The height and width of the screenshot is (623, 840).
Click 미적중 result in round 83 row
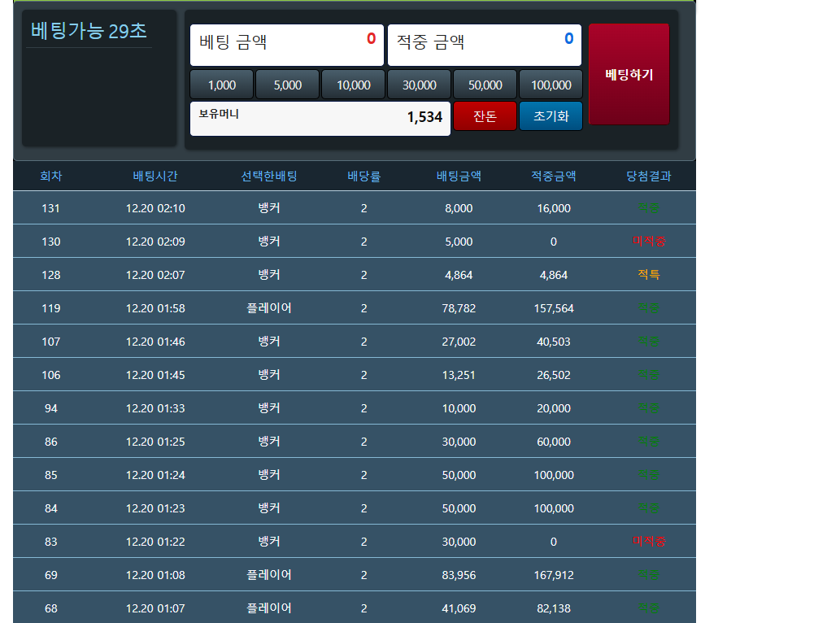(x=649, y=541)
